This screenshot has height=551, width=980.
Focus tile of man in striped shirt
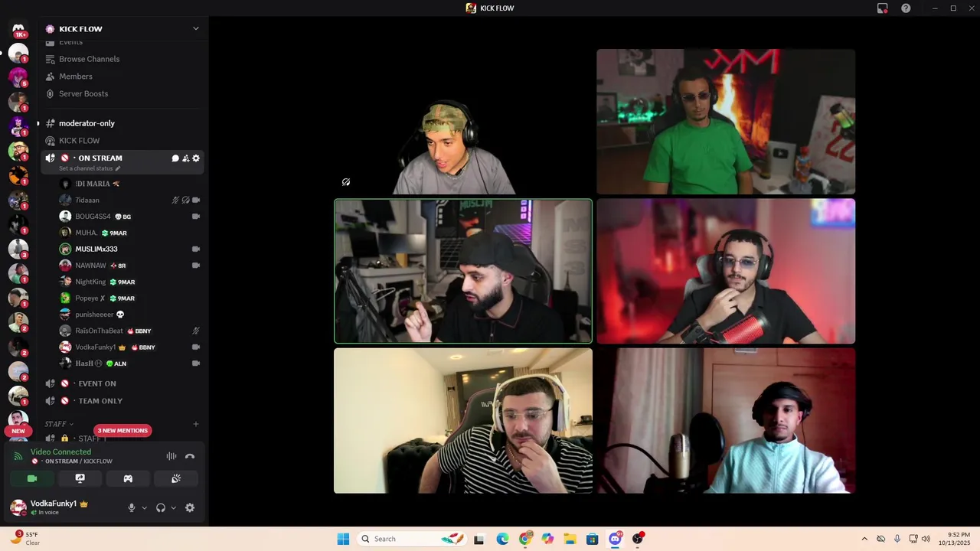click(463, 421)
